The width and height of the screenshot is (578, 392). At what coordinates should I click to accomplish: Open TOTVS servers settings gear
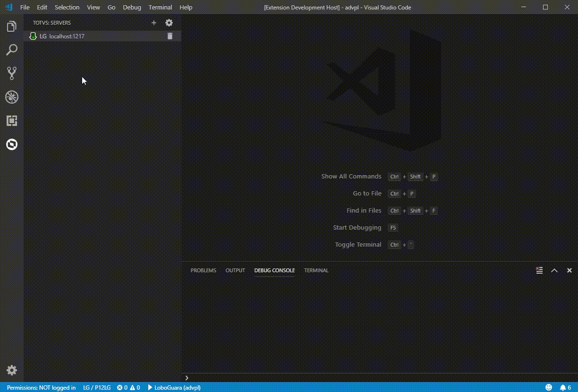(x=169, y=23)
